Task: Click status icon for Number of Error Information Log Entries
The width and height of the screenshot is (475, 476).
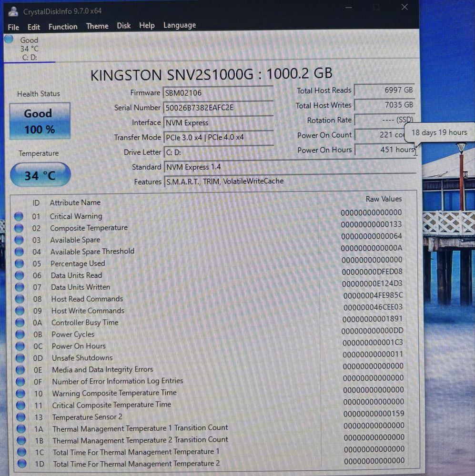Action: (20, 382)
